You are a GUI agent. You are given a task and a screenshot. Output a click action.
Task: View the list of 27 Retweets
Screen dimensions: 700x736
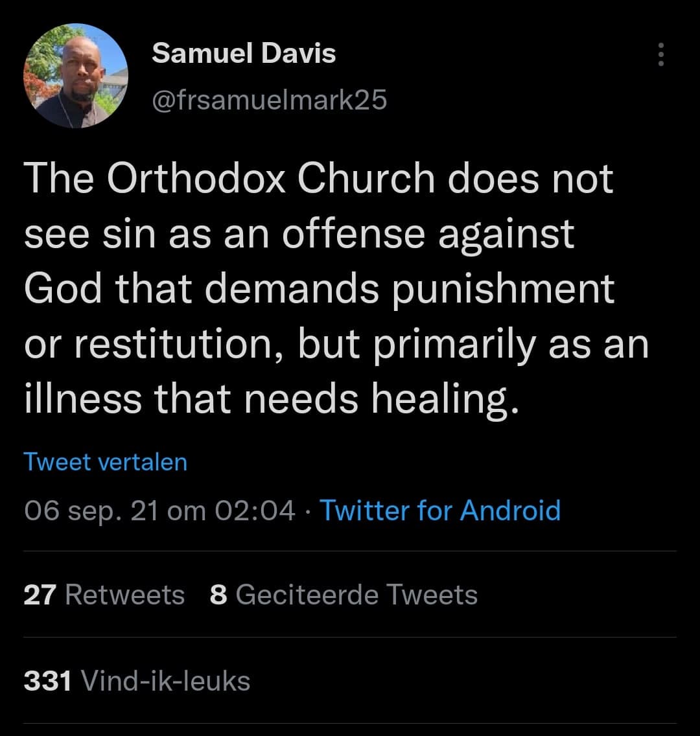pyautogui.click(x=104, y=594)
